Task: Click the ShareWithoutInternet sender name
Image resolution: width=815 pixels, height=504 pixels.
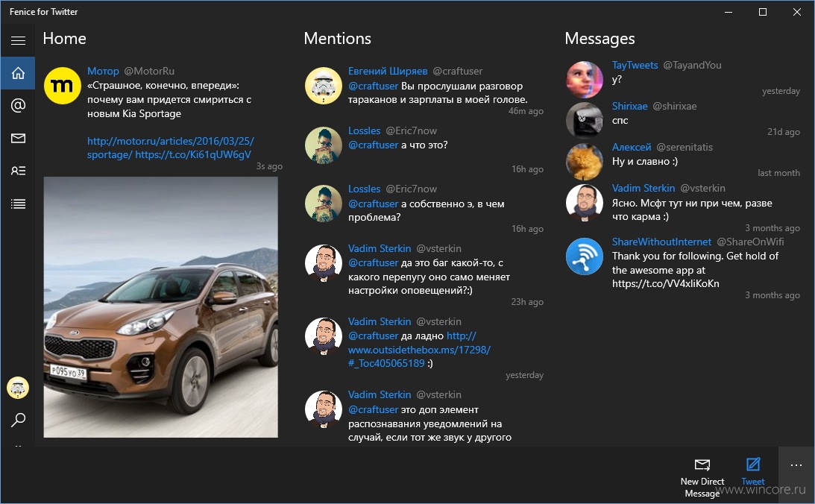Action: point(661,242)
